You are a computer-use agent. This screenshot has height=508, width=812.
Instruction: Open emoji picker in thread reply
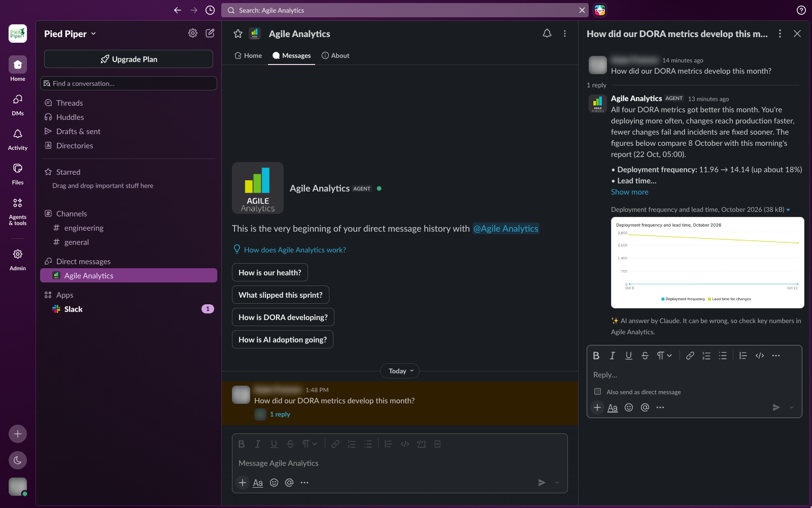629,407
